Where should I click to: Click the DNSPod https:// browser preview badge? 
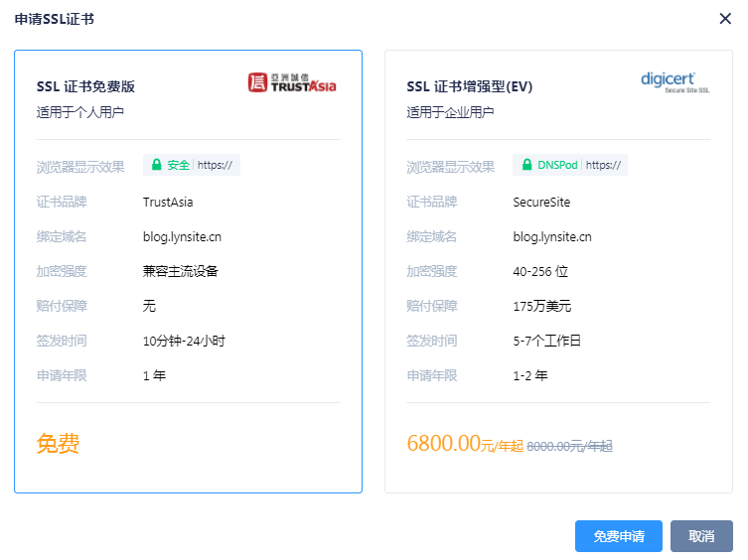click(x=570, y=165)
